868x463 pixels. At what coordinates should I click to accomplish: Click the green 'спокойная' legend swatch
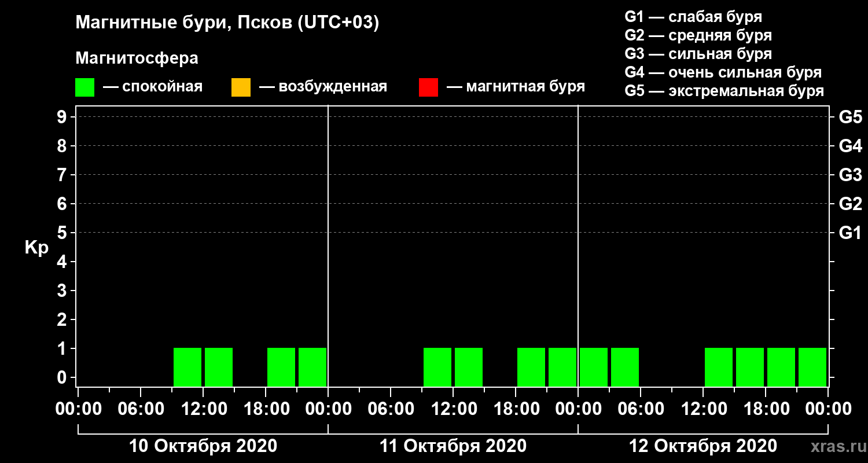(85, 87)
